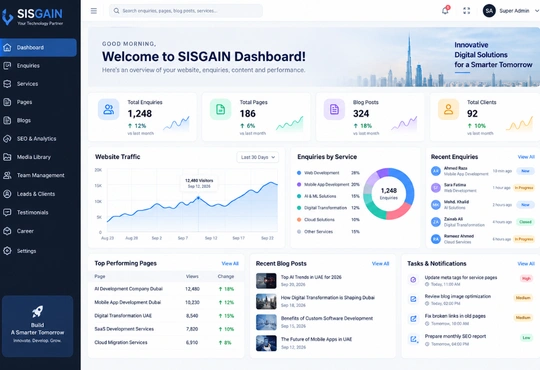Click the SA user avatar
This screenshot has height=370, width=540.
(x=489, y=11)
